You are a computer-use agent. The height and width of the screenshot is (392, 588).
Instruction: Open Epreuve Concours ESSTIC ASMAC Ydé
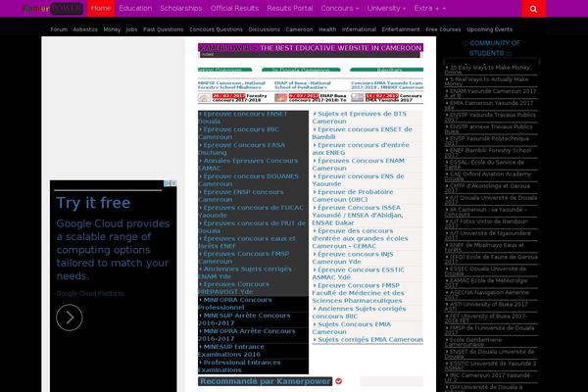359,273
